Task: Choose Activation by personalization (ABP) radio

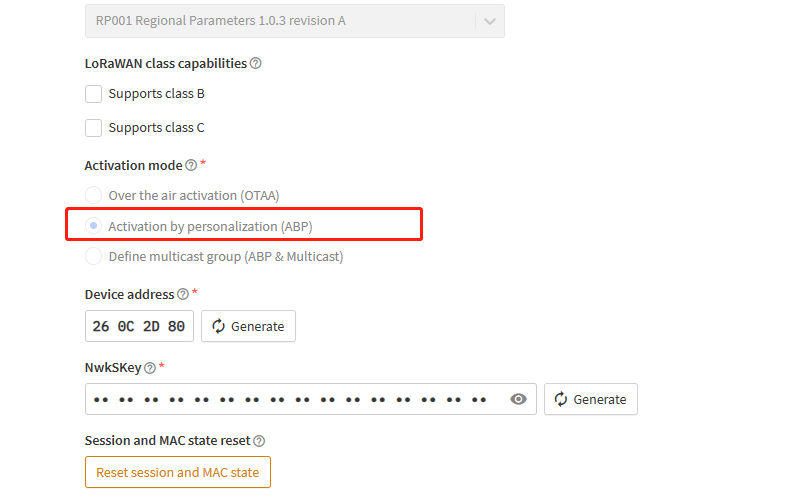Action: click(x=94, y=226)
